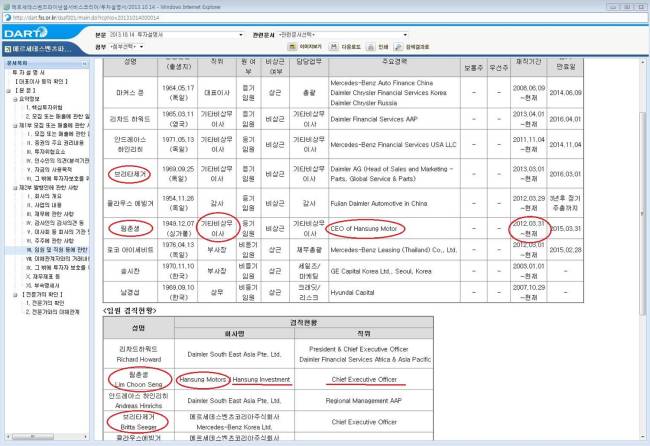
Task: Select VI. 주주에 관한 사항 in the tree
Action: [50, 241]
